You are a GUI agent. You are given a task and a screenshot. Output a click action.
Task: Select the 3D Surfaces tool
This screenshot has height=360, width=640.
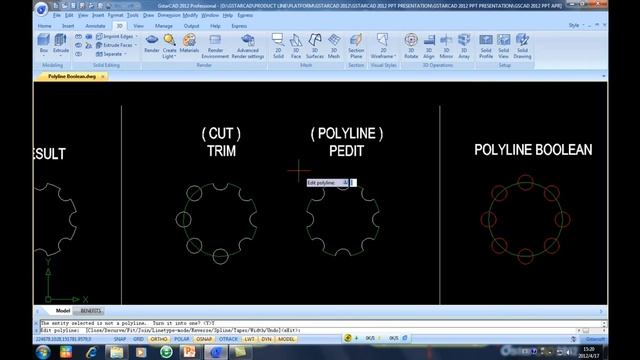click(315, 46)
